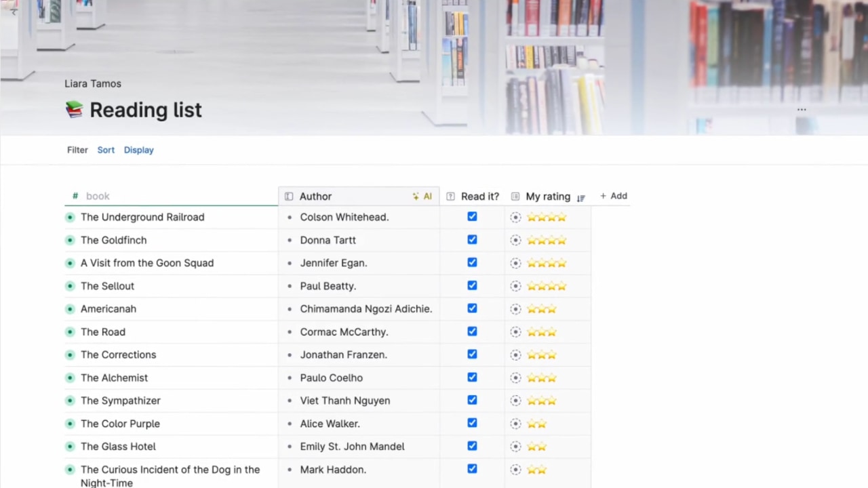Click the star rating for The Road

pyautogui.click(x=541, y=332)
